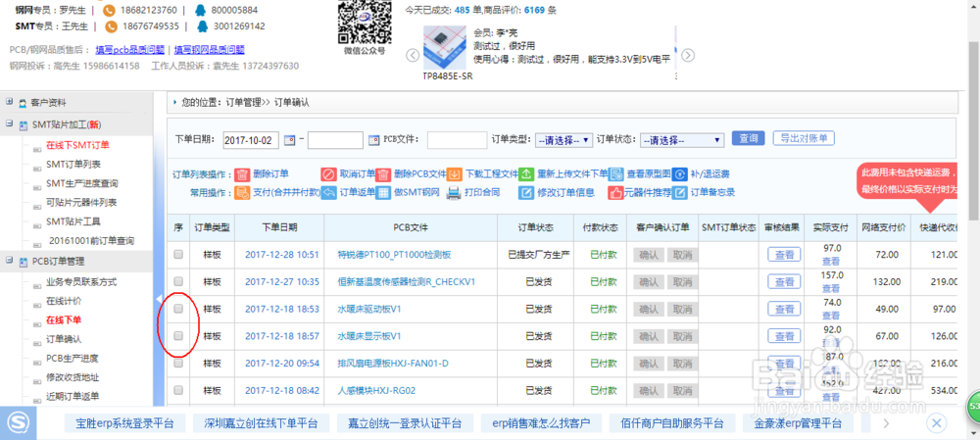
Task: Tick checkbox for 排风扇电源板HXJ-FAN01-D row
Action: coord(178,364)
